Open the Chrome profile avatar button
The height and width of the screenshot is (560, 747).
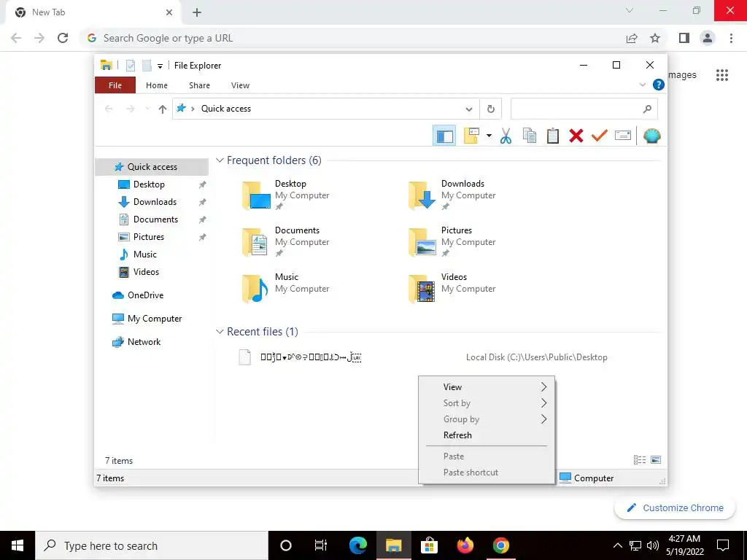[708, 38]
